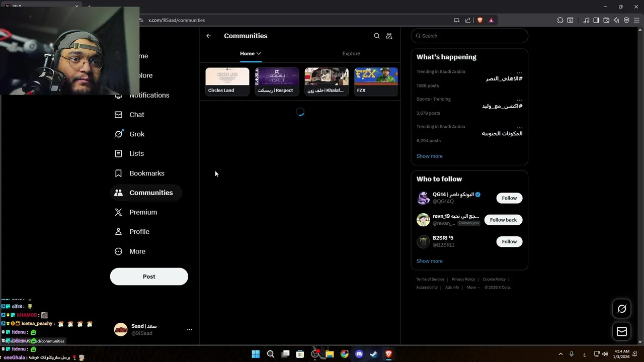
Task: Click the floating messages envelope button
Action: tap(622, 331)
